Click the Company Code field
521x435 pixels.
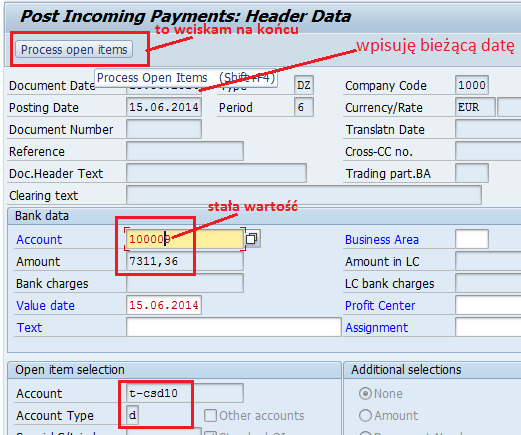[x=472, y=85]
